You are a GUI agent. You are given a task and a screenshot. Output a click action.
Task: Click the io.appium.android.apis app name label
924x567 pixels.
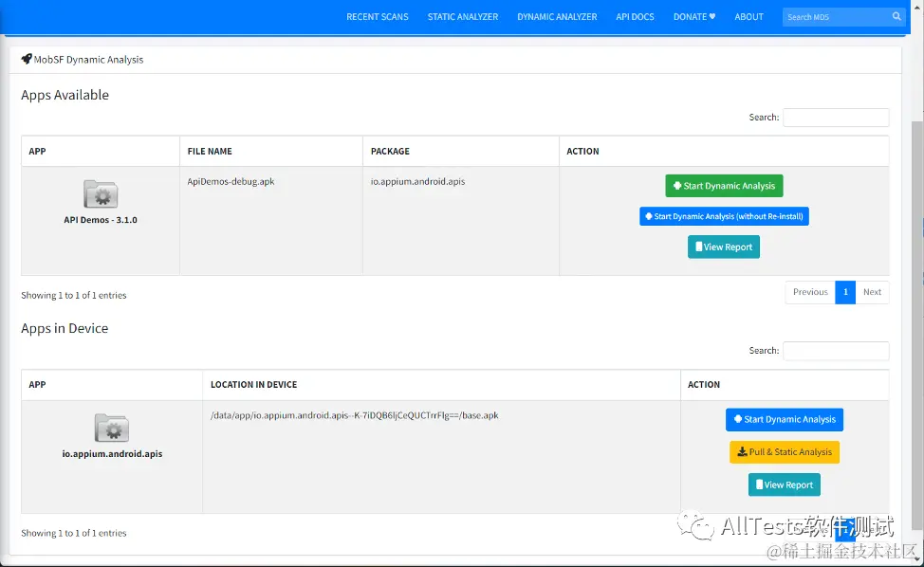point(112,454)
